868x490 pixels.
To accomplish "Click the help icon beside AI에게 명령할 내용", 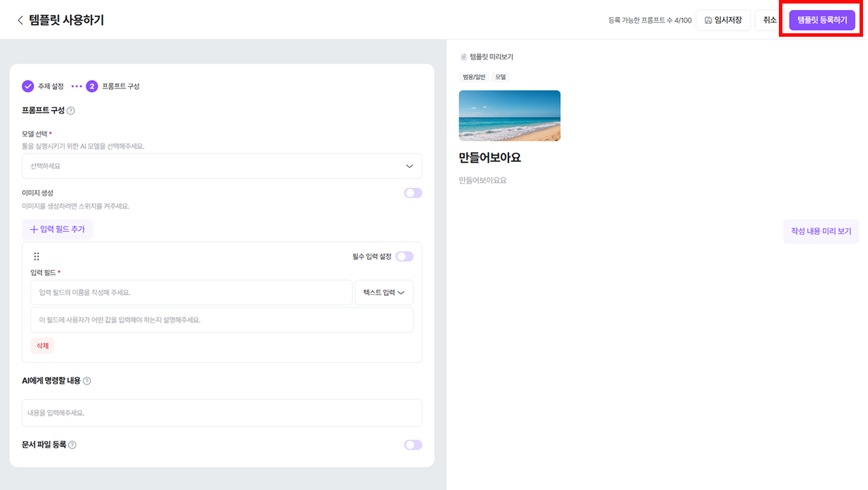I will (x=87, y=380).
